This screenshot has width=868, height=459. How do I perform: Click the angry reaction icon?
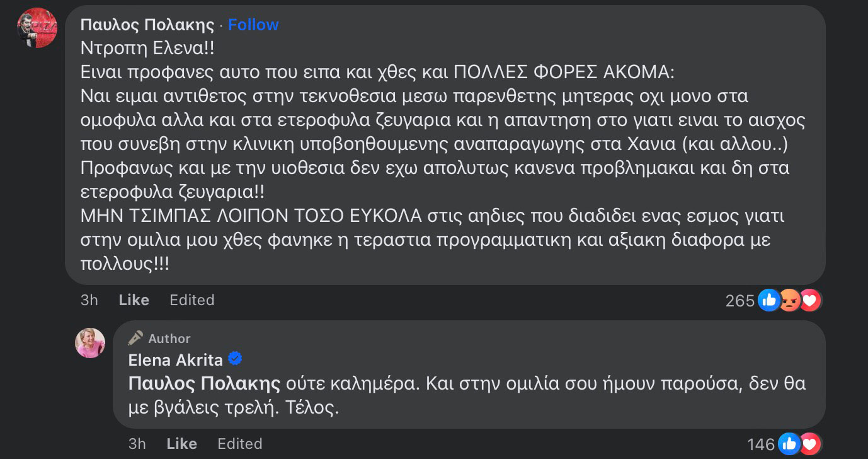coord(789,301)
